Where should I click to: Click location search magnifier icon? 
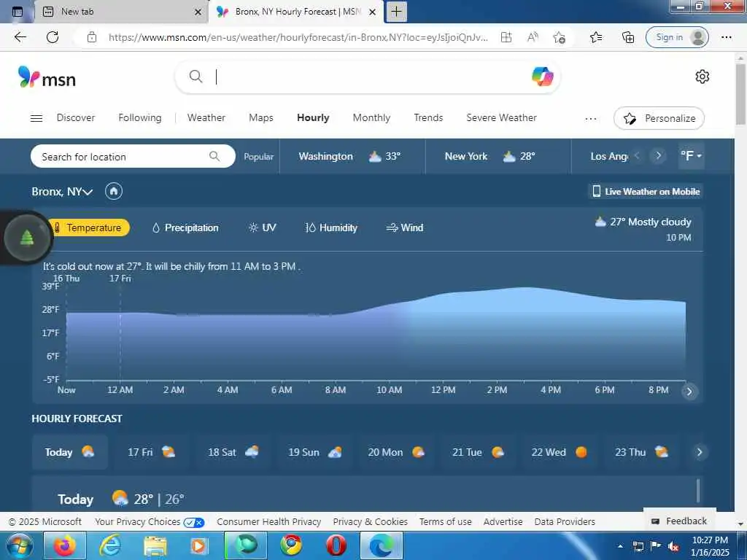pos(214,156)
